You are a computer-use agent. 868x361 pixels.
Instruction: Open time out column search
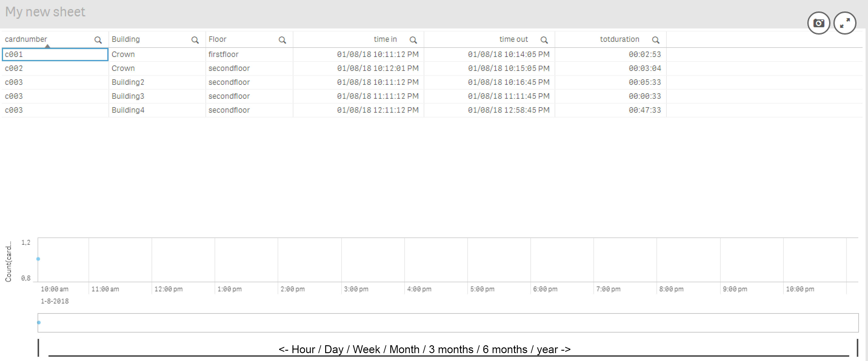(544, 40)
